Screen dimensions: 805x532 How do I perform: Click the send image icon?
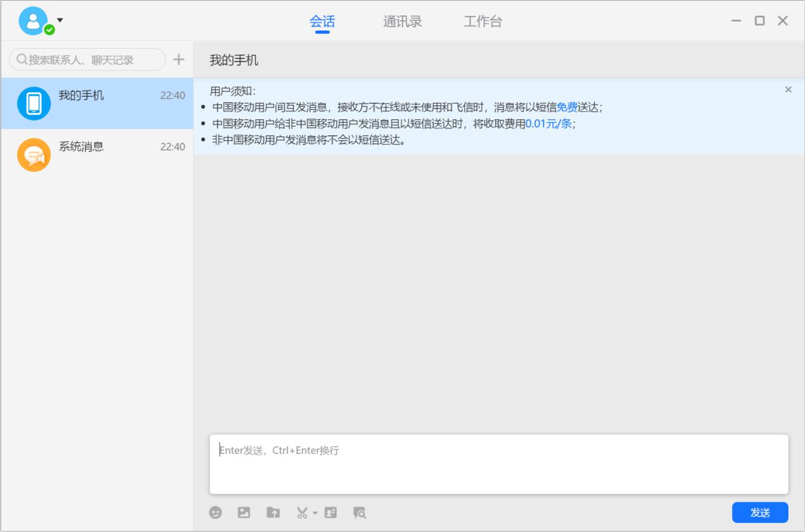(x=244, y=512)
